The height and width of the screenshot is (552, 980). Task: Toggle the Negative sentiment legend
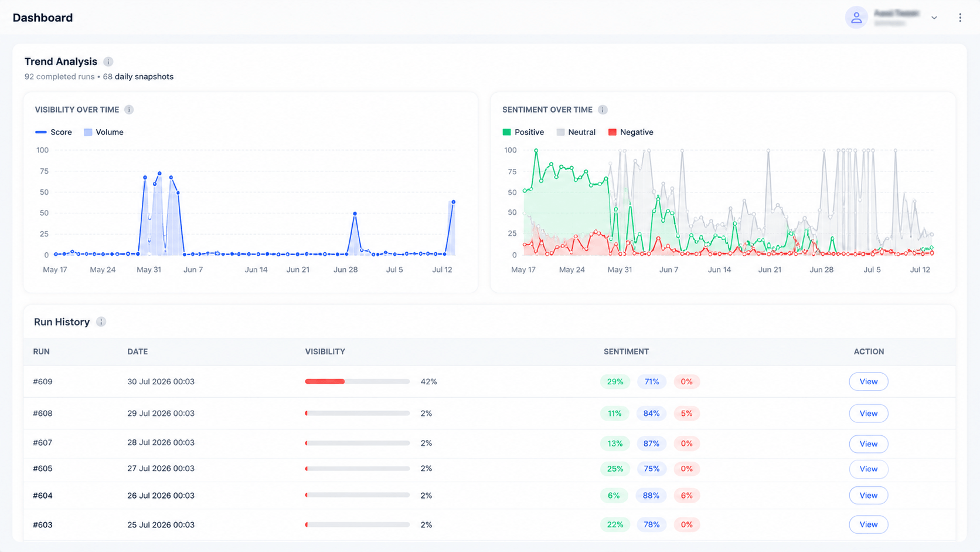point(631,132)
